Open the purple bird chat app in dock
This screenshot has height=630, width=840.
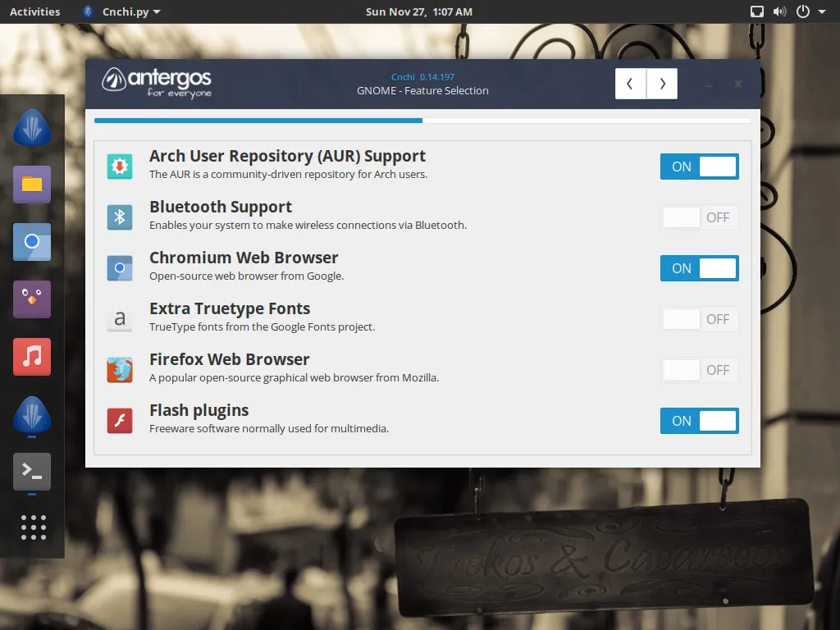pyautogui.click(x=32, y=299)
